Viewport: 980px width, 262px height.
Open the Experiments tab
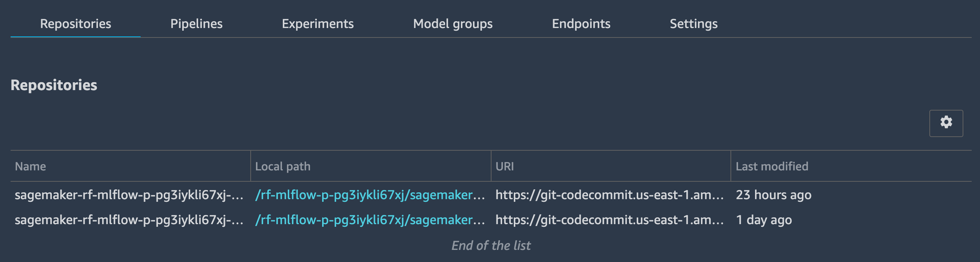click(x=318, y=23)
